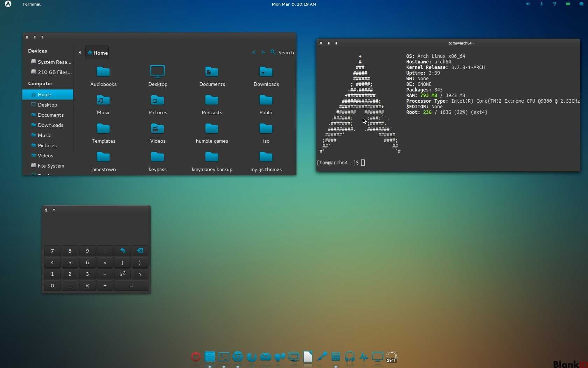Select File System in the sidebar
588x368 pixels.
click(51, 166)
